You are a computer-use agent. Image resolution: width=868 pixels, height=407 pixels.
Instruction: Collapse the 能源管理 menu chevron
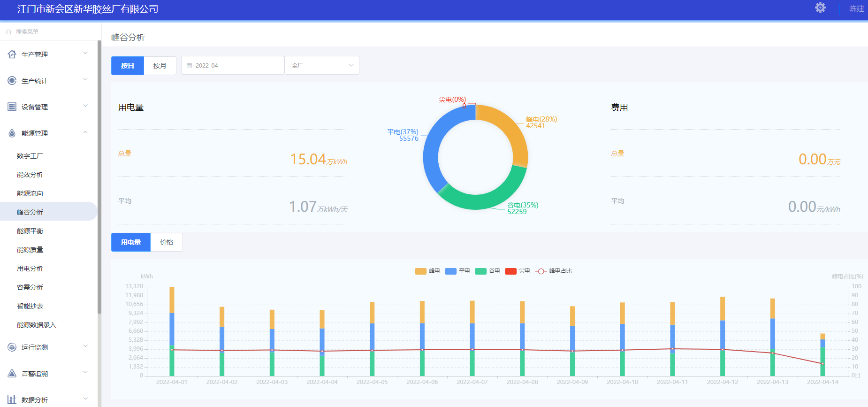(x=85, y=133)
